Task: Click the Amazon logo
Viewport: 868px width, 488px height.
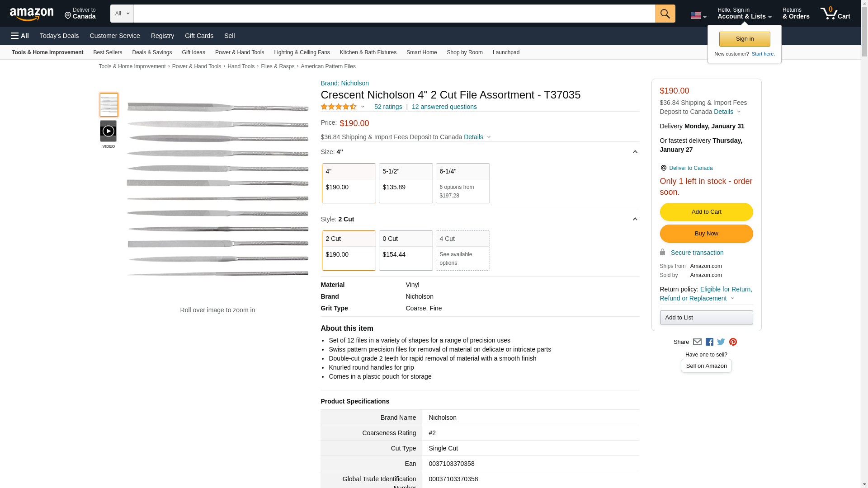Action: pos(32,14)
